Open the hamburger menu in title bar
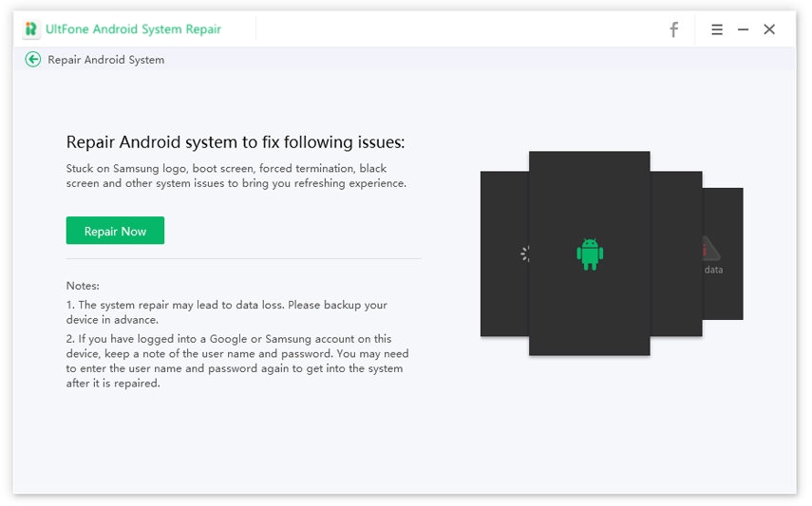Screen dimensions: 812x506 point(717,29)
